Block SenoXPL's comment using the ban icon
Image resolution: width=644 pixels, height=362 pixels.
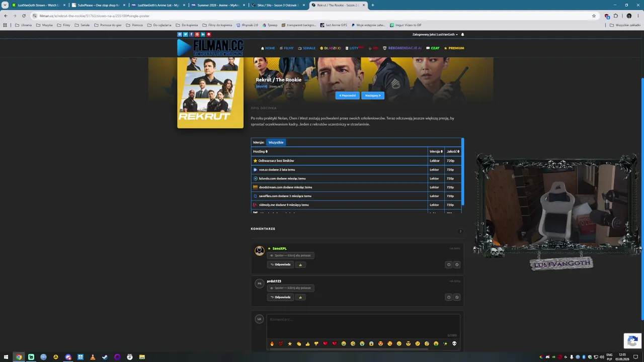457,264
